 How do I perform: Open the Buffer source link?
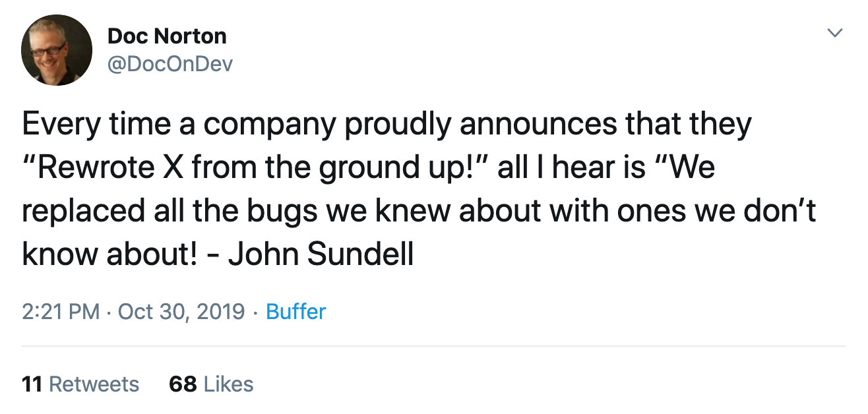coord(295,311)
